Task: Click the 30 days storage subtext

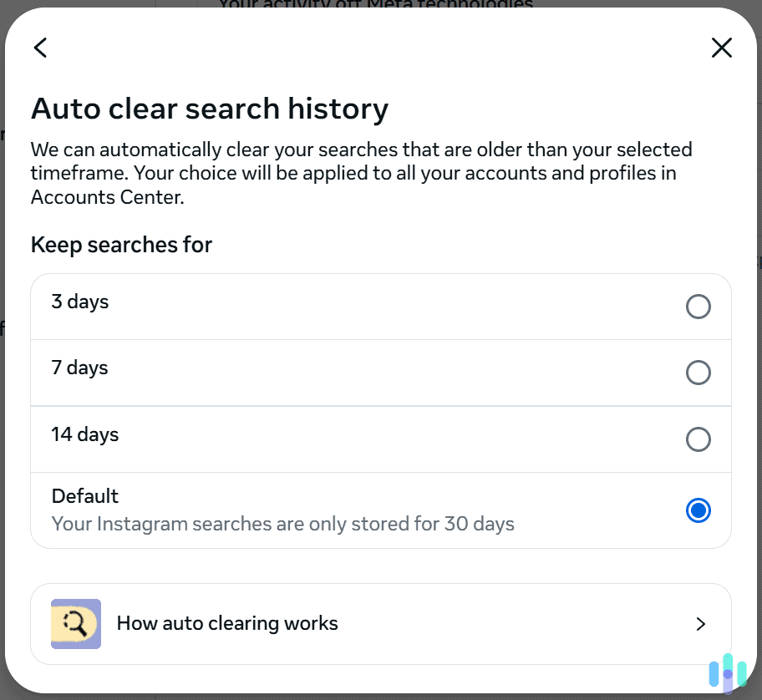Action: [x=282, y=523]
